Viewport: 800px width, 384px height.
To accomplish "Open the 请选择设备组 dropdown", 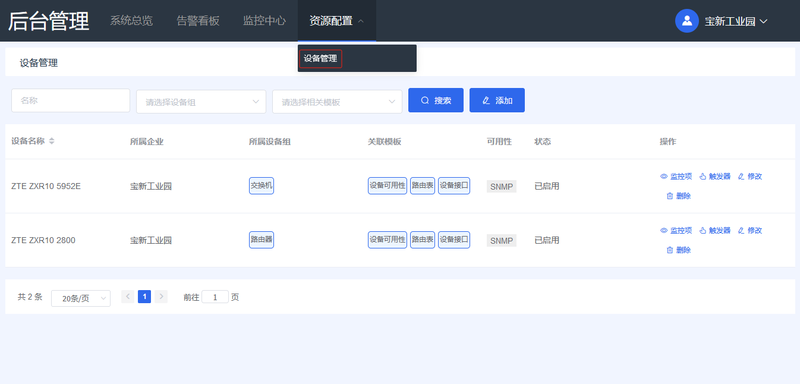I will click(x=201, y=101).
